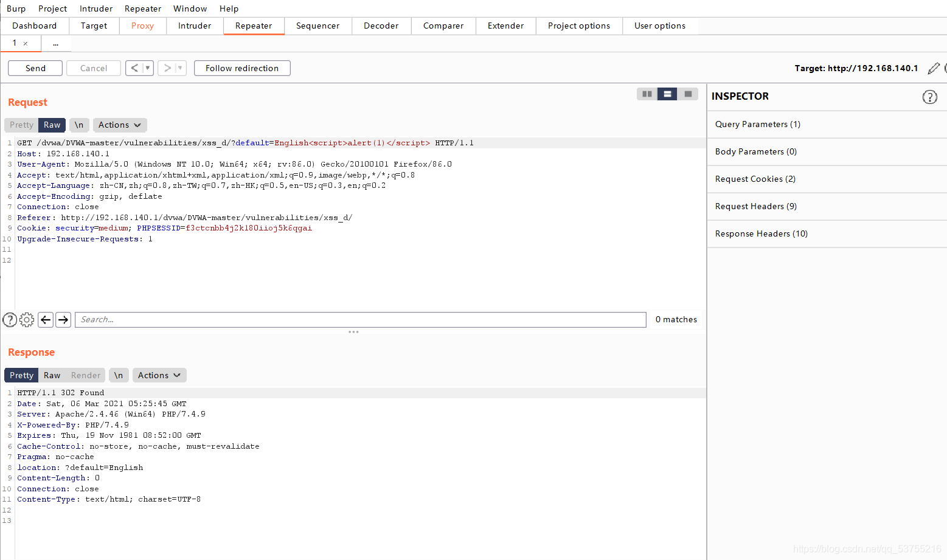This screenshot has width=947, height=560.
Task: Open back history dropdown arrow
Action: (x=148, y=68)
